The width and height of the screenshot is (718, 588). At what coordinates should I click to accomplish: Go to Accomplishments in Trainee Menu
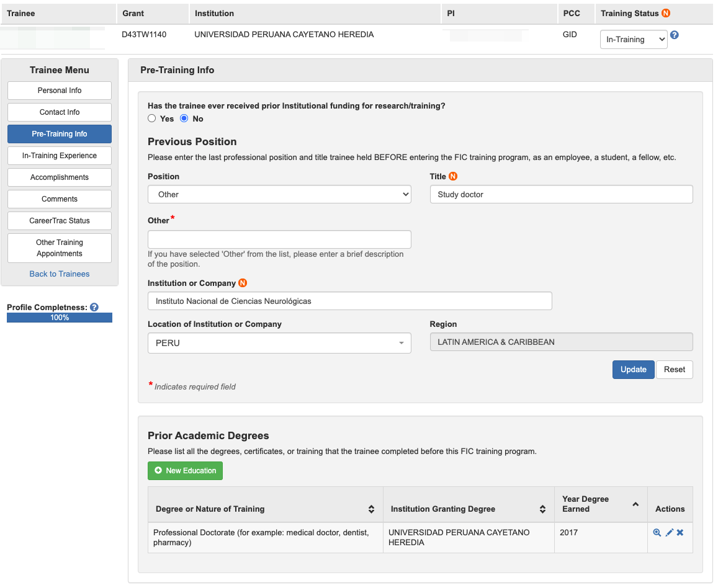pos(60,177)
